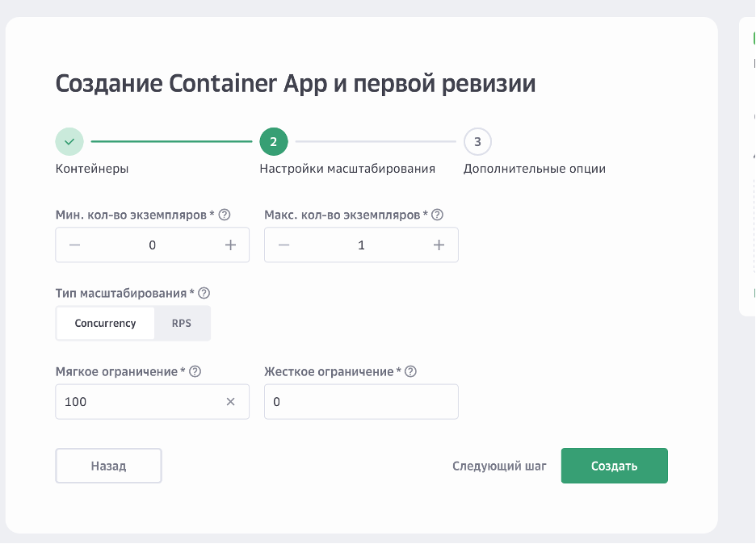Image resolution: width=756 pixels, height=544 pixels.
Task: Select the RPS scaling type
Action: tap(182, 323)
